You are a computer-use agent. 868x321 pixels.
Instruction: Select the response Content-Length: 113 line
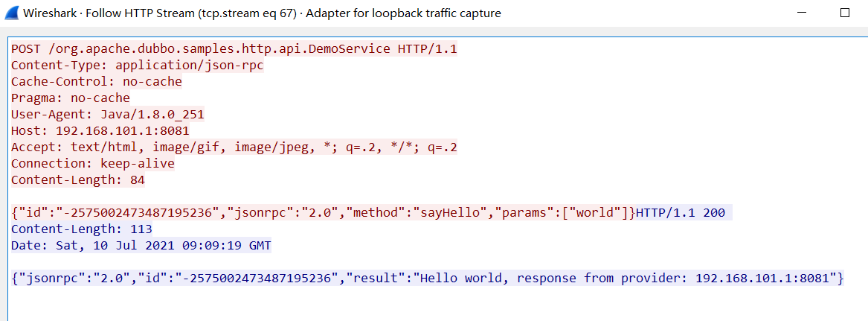(81, 229)
